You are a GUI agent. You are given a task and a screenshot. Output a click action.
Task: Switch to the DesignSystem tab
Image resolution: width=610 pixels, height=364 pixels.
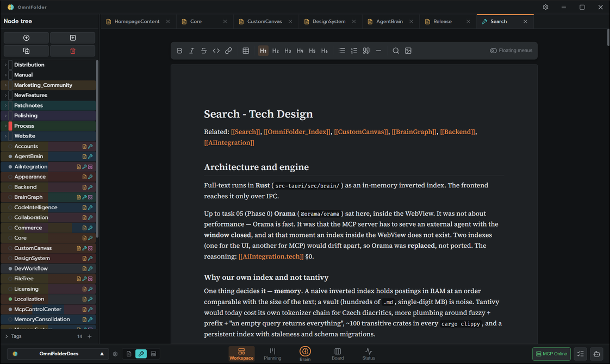tap(329, 21)
